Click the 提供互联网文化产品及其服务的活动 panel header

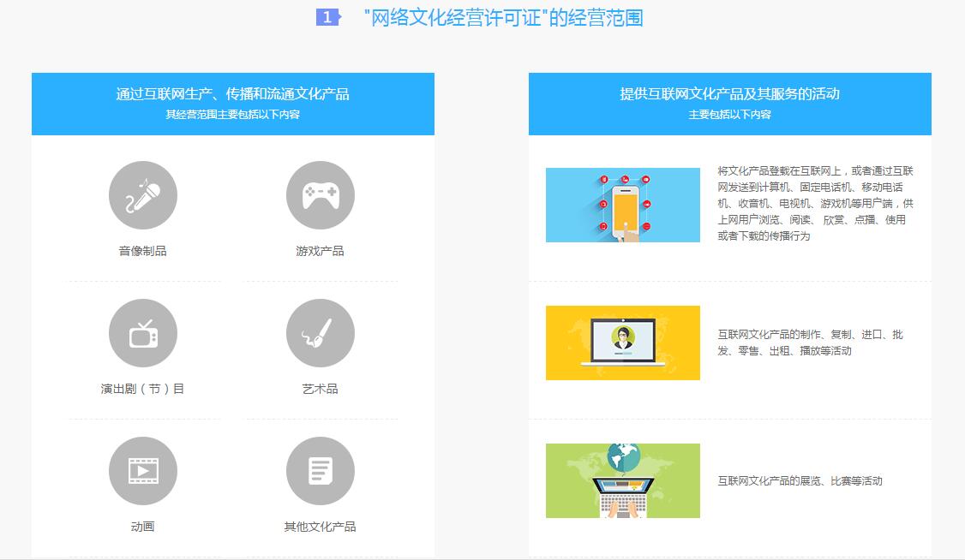(729, 94)
